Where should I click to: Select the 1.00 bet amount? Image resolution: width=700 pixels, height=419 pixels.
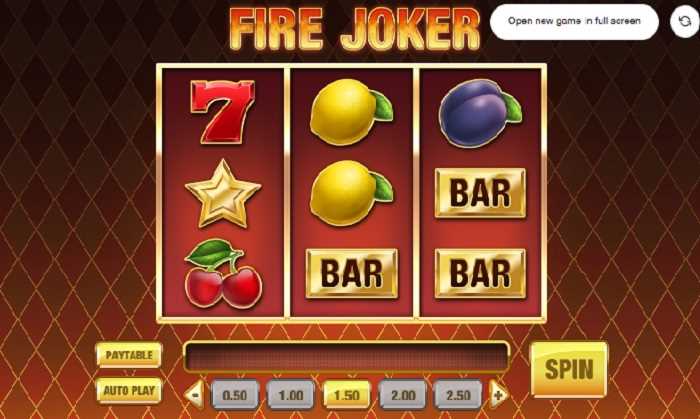pos(291,395)
